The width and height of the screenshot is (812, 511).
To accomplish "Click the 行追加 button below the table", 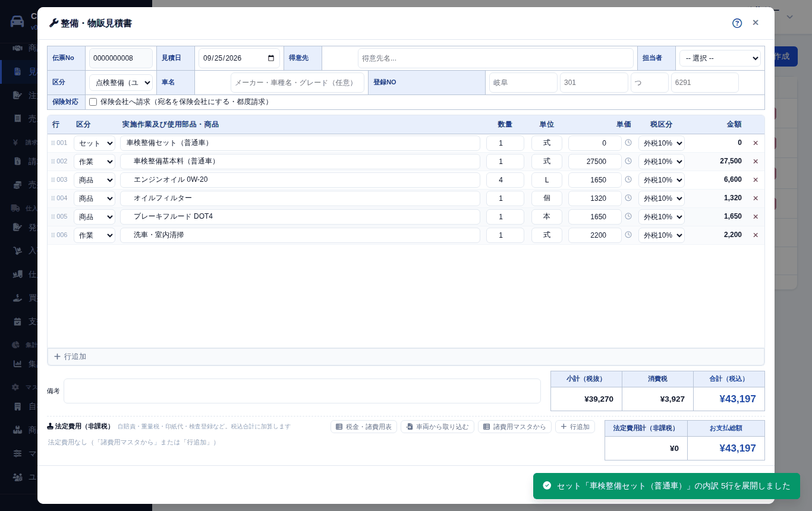I will [406, 357].
